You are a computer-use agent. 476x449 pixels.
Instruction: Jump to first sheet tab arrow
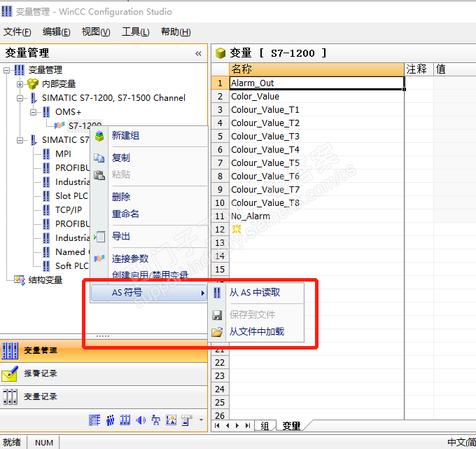pyautogui.click(x=217, y=426)
